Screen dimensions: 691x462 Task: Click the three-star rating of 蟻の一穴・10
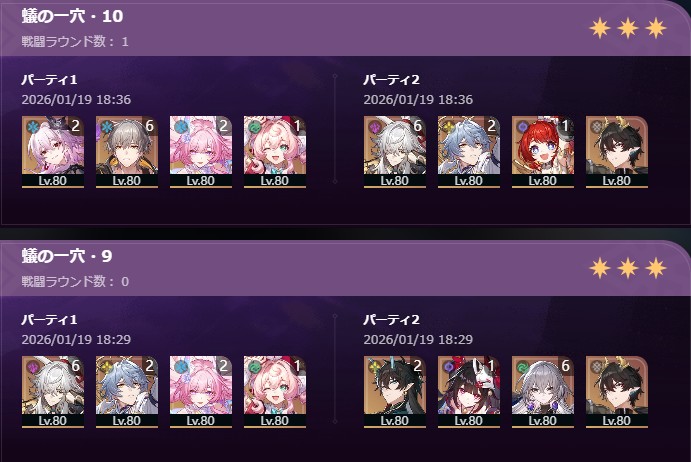[x=628, y=28]
